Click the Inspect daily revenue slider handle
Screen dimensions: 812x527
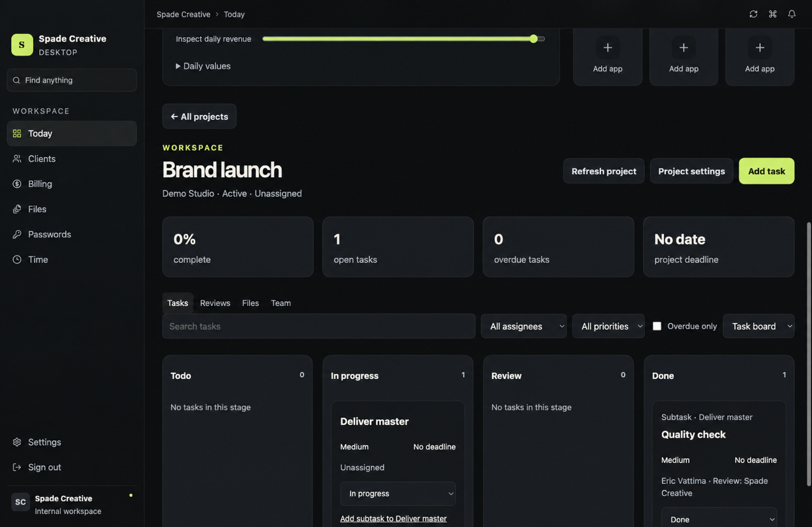click(x=533, y=39)
